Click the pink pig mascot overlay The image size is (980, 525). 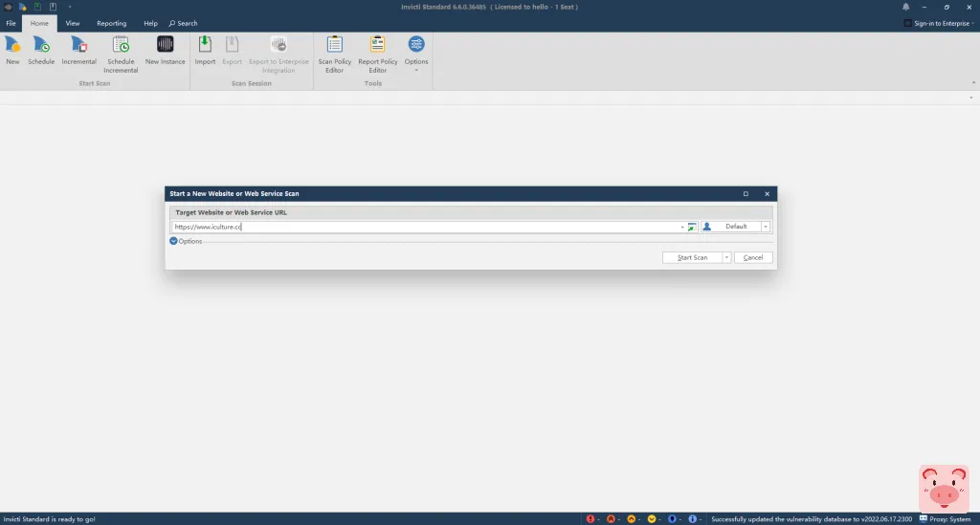[x=944, y=488]
